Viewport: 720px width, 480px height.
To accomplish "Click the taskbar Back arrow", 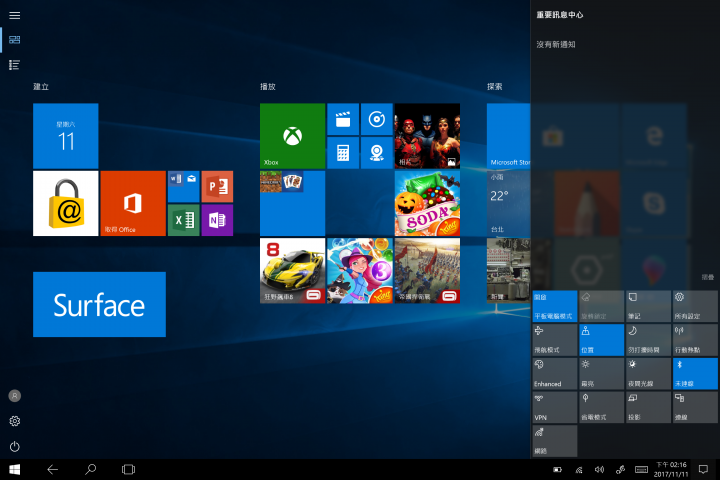I will point(52,469).
